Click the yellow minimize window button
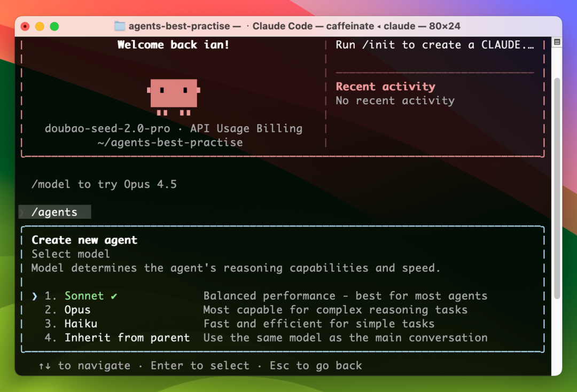577x392 pixels. [x=40, y=26]
